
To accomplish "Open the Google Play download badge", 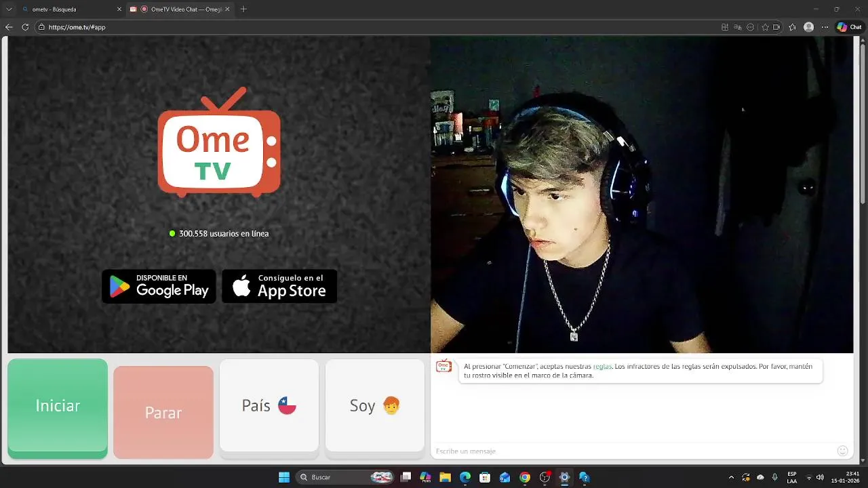I will [159, 286].
